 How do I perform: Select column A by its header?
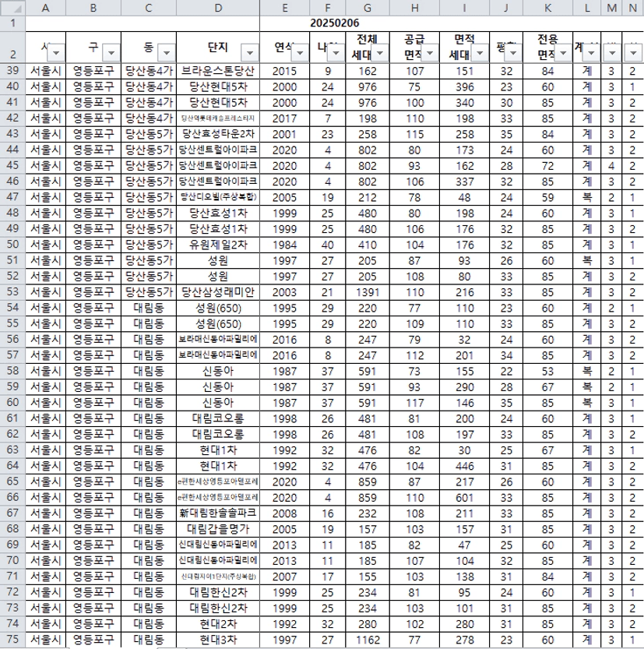coord(45,8)
